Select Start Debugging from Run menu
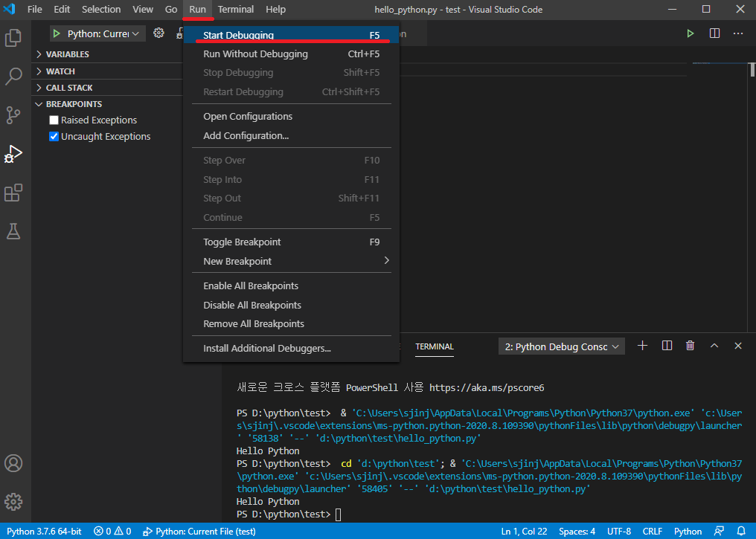This screenshot has height=539, width=756. tap(291, 35)
